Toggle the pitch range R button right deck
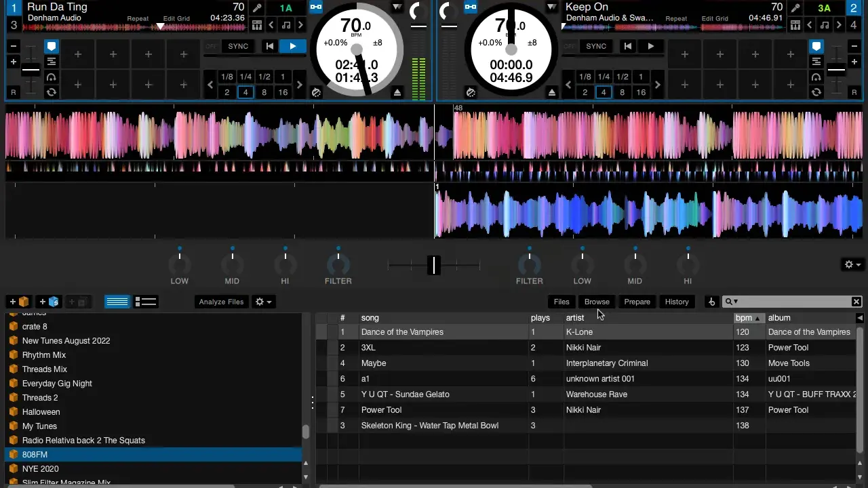The height and width of the screenshot is (488, 868). click(x=854, y=92)
